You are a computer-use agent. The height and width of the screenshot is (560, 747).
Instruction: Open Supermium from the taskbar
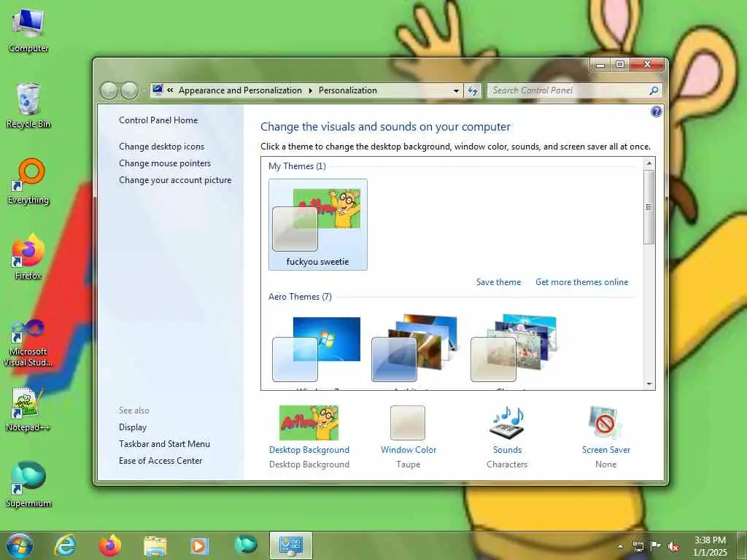click(245, 545)
